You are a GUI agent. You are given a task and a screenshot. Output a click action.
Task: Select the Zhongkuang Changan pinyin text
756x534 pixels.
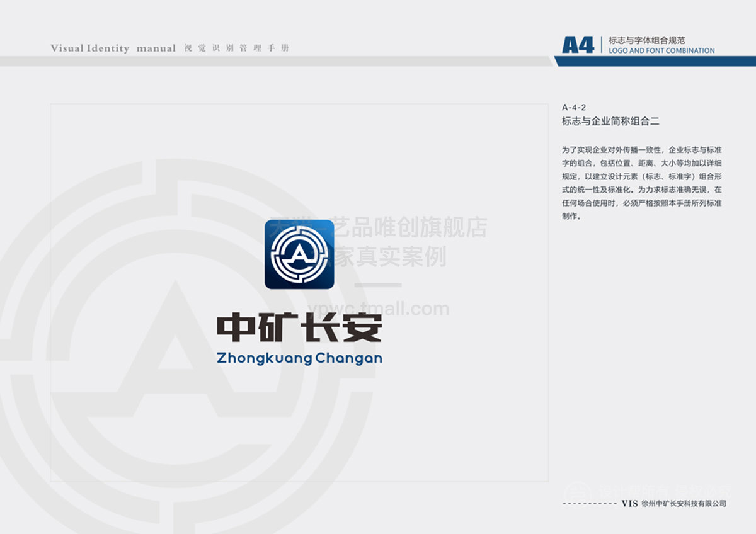(x=299, y=359)
